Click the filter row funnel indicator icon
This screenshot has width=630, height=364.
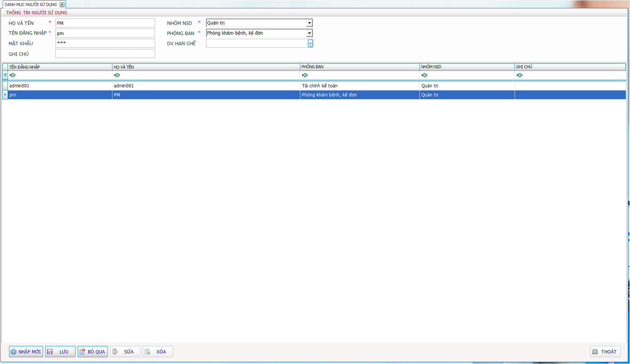click(x=5, y=75)
